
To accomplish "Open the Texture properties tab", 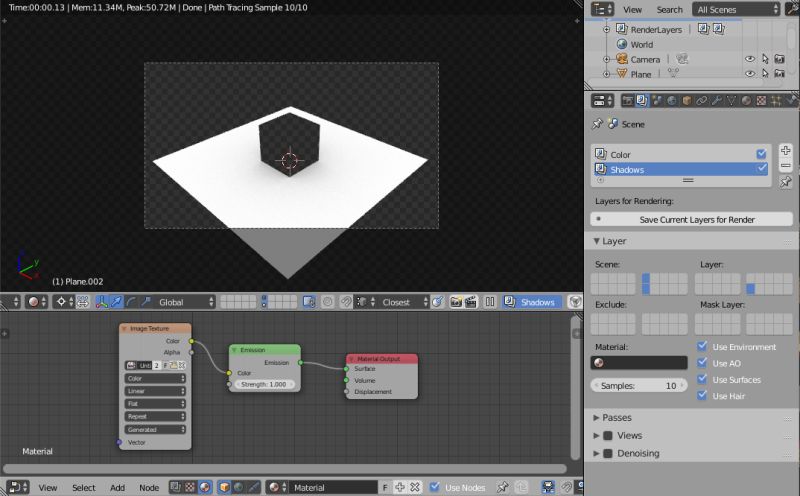I will point(761,101).
